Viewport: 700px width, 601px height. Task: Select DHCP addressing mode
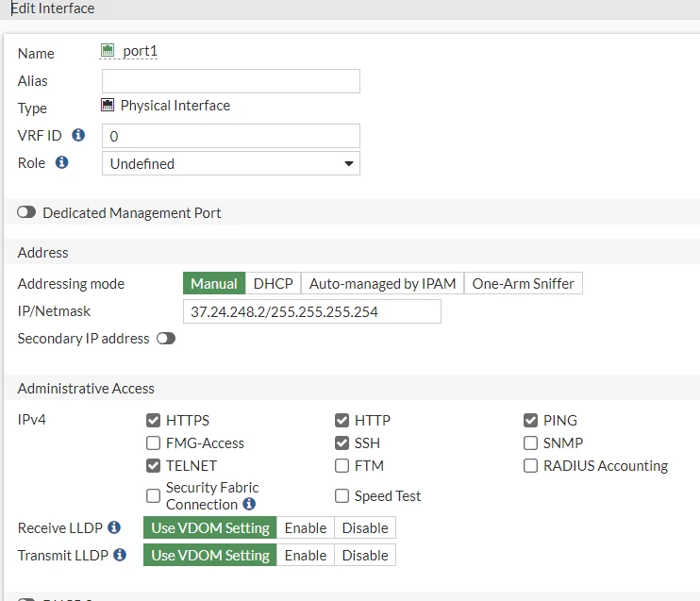tap(274, 283)
